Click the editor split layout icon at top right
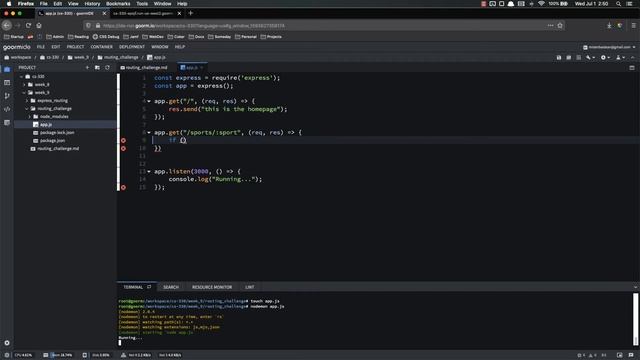 [632, 67]
